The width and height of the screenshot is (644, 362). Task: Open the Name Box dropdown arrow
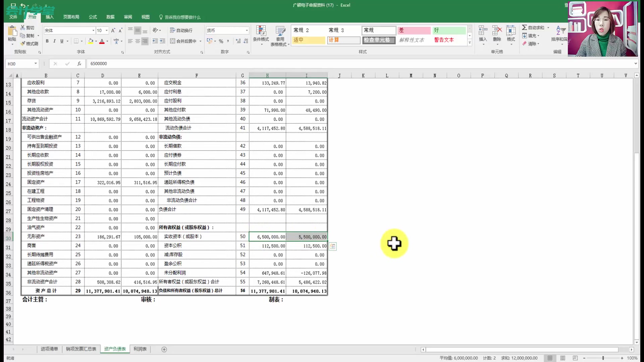point(36,63)
